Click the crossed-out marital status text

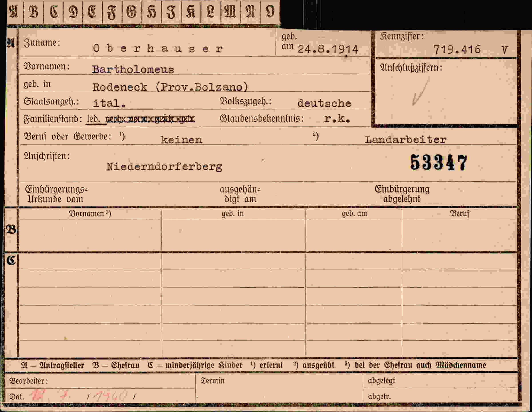(x=150, y=119)
